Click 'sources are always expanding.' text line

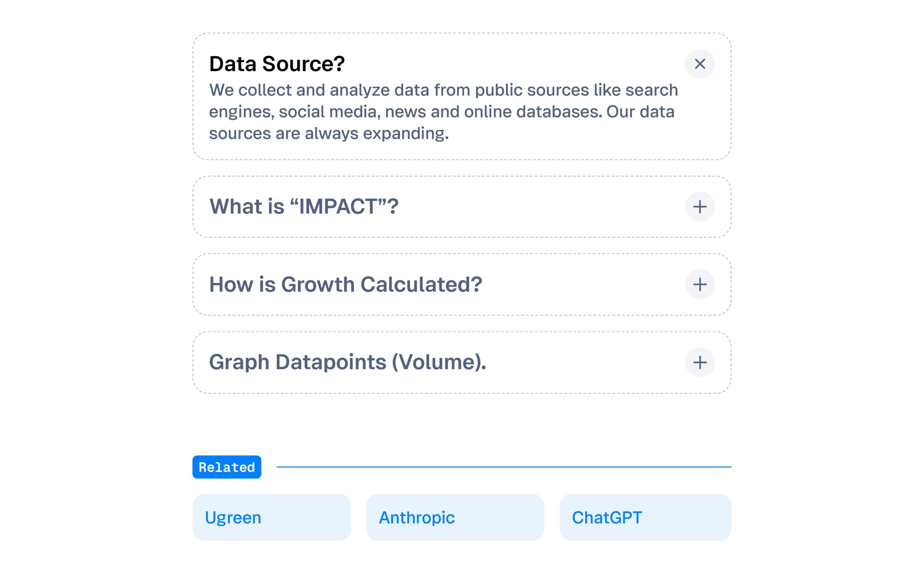tap(329, 134)
